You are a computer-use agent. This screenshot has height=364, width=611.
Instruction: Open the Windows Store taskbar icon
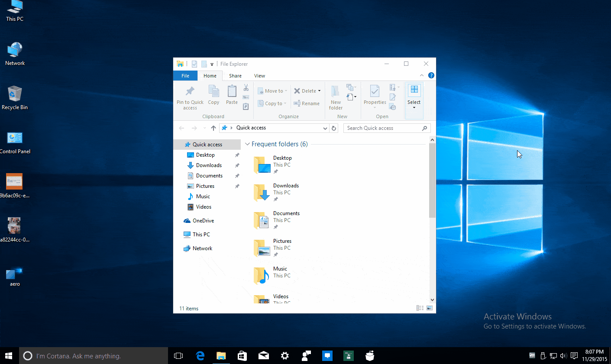[x=242, y=356]
